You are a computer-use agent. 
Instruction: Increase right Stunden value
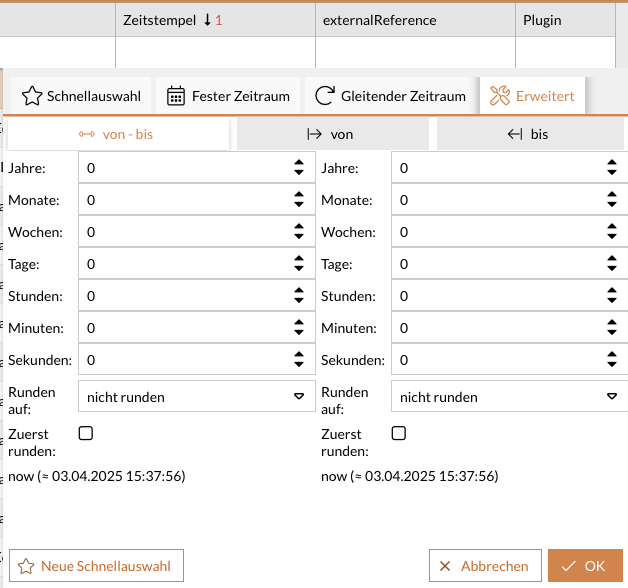coord(612,291)
